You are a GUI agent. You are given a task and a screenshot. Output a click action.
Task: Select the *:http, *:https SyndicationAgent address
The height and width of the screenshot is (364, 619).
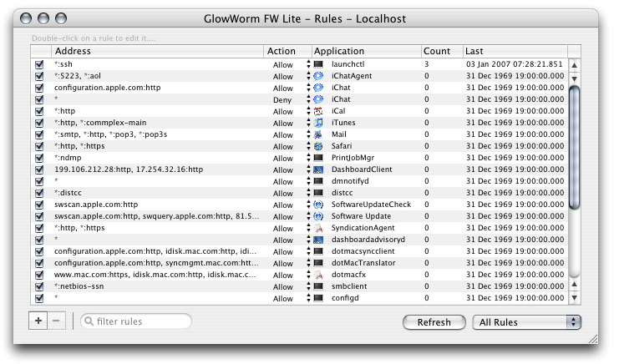click(x=79, y=228)
